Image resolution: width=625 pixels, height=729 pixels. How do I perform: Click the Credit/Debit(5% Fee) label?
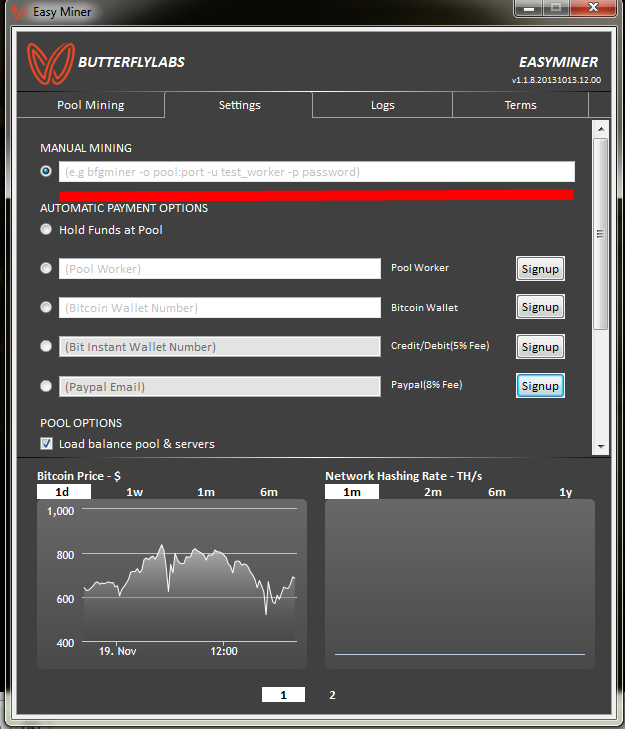(x=440, y=345)
